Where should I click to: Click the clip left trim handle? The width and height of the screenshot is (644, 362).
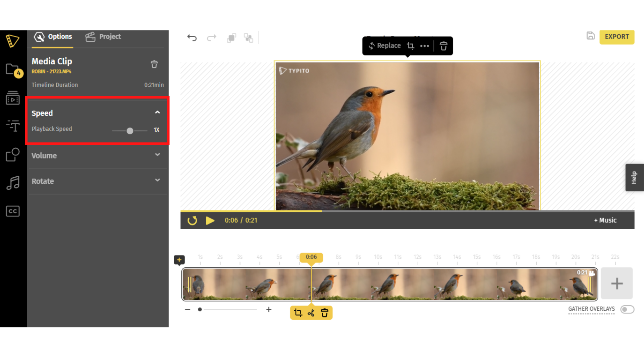(x=190, y=284)
